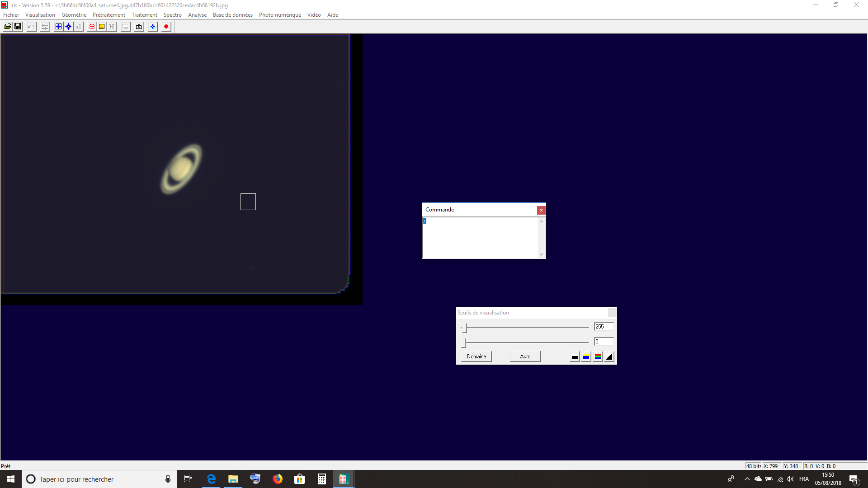868x488 pixels.
Task: Click the Auto threshold button
Action: tap(525, 357)
